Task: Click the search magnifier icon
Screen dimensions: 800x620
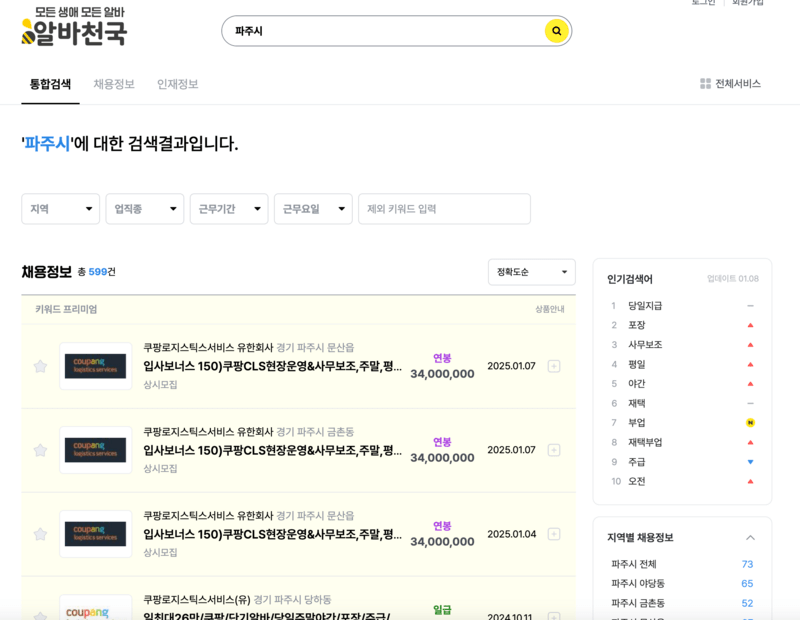Action: (555, 31)
